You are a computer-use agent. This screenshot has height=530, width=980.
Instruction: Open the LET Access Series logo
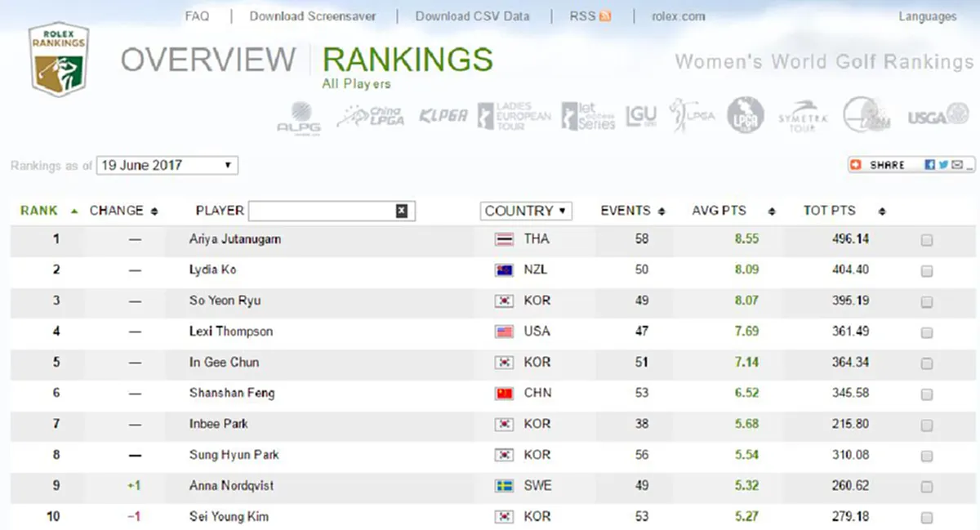[588, 116]
